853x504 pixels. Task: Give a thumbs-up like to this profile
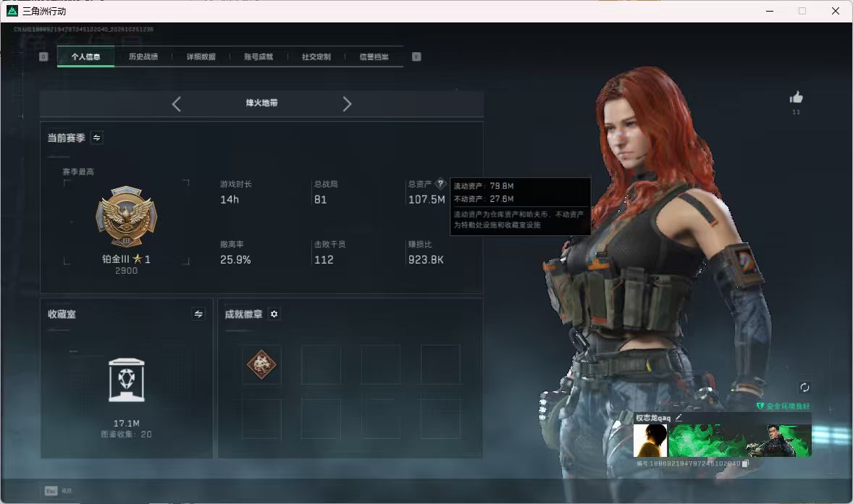click(x=796, y=98)
